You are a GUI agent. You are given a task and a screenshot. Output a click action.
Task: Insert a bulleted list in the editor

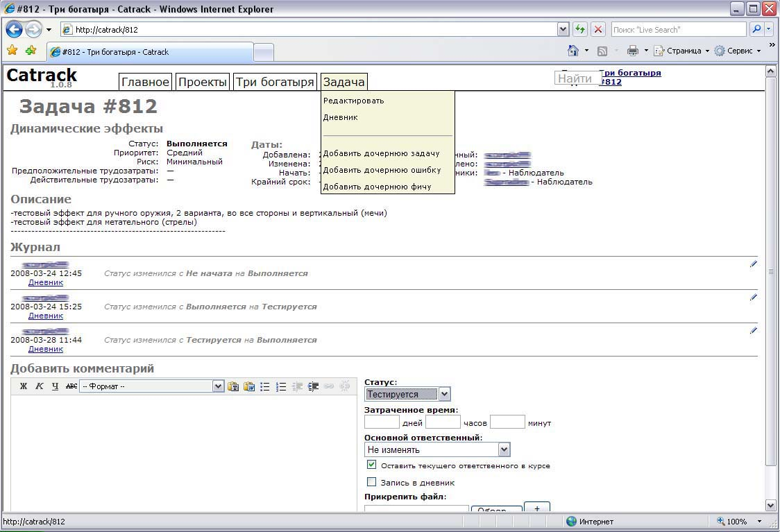point(265,386)
